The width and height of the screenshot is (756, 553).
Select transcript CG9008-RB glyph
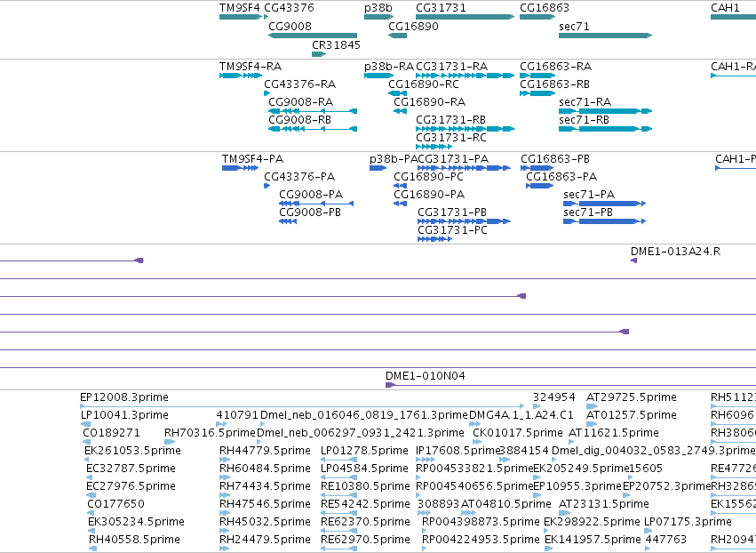click(x=313, y=129)
